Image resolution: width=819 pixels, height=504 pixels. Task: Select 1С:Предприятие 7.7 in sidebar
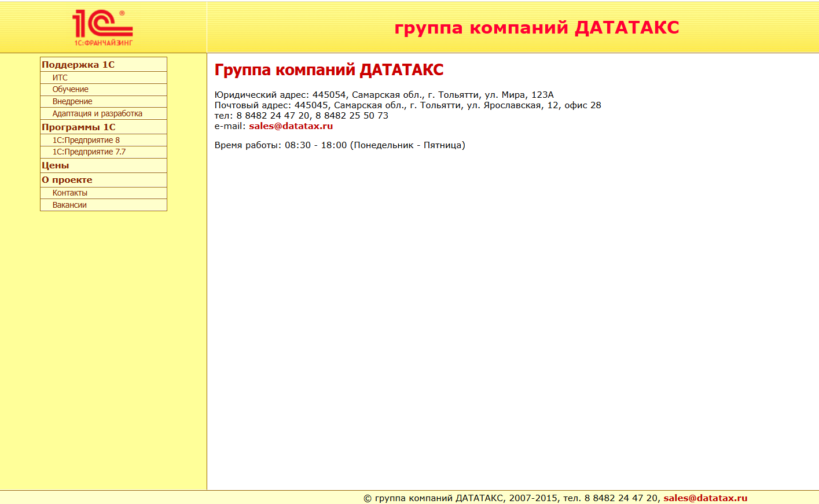pyautogui.click(x=89, y=152)
